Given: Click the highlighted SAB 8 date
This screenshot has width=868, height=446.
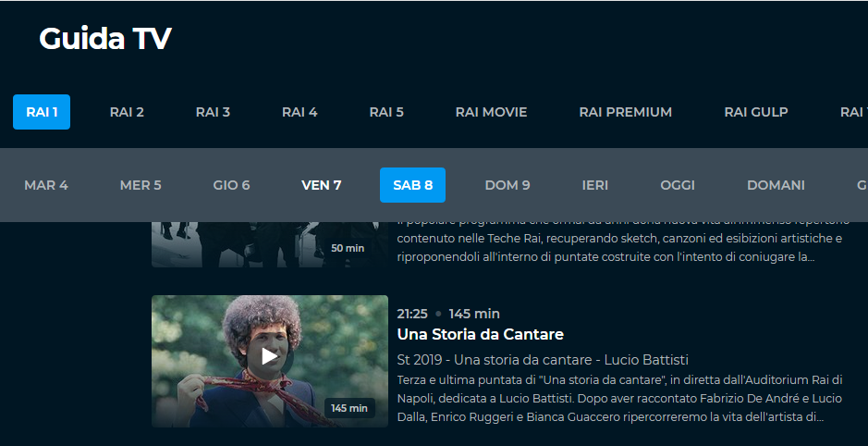Looking at the screenshot, I should pyautogui.click(x=412, y=185).
